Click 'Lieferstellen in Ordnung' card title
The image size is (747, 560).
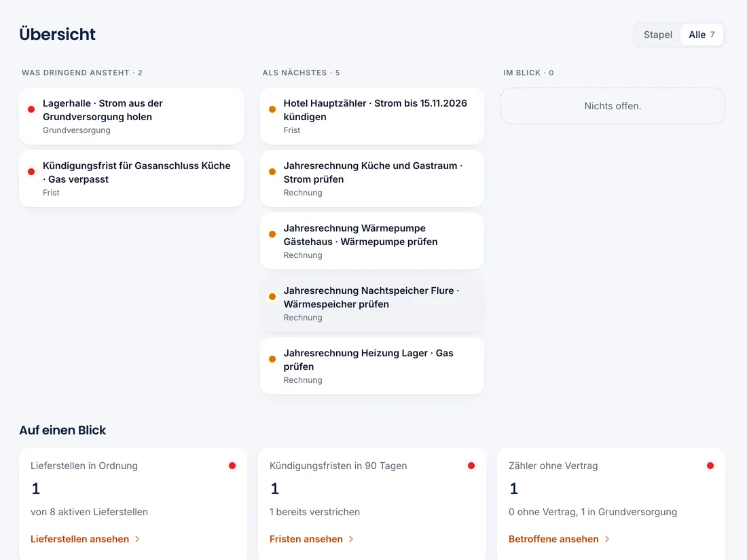point(84,466)
